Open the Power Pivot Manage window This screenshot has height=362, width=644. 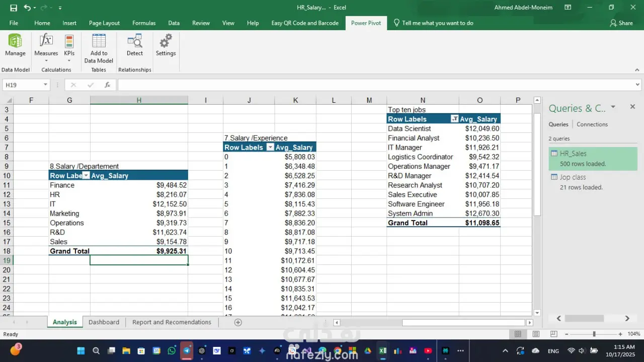coord(15,45)
